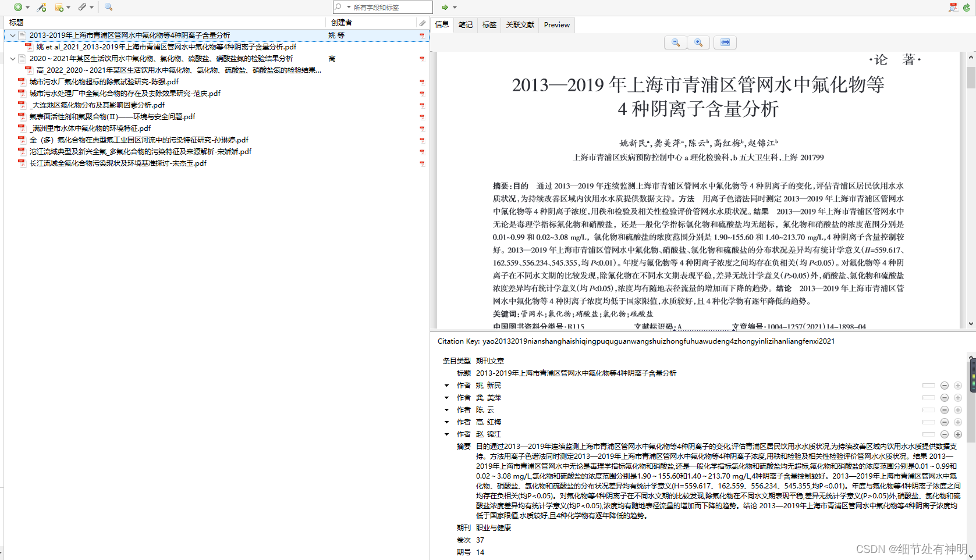Image resolution: width=976 pixels, height=560 pixels.
Task: Click the green New Item button
Action: (x=18, y=8)
